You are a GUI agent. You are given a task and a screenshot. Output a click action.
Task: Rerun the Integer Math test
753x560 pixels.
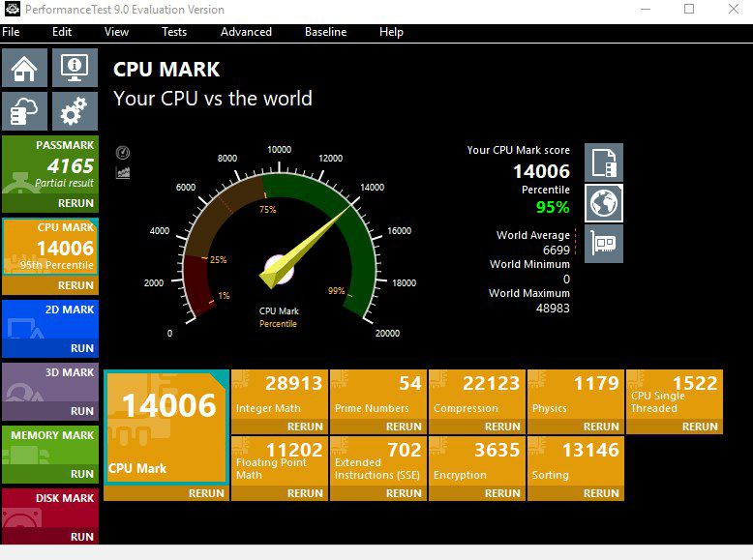point(305,427)
